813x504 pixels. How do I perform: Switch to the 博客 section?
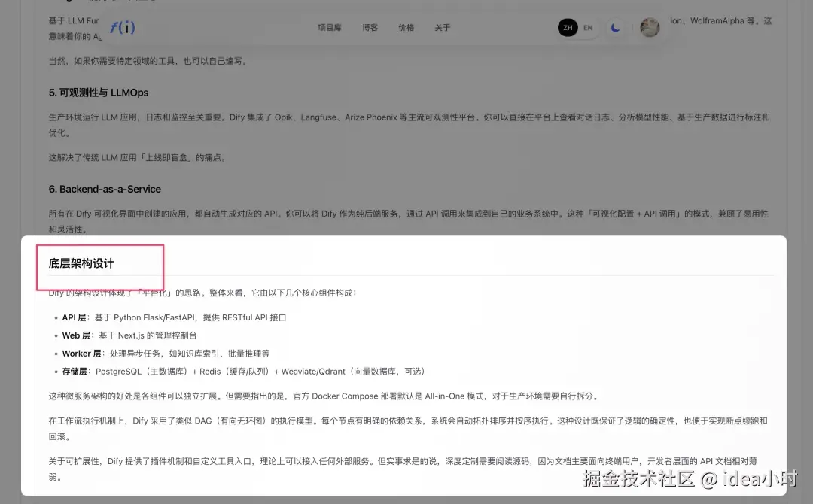369,27
